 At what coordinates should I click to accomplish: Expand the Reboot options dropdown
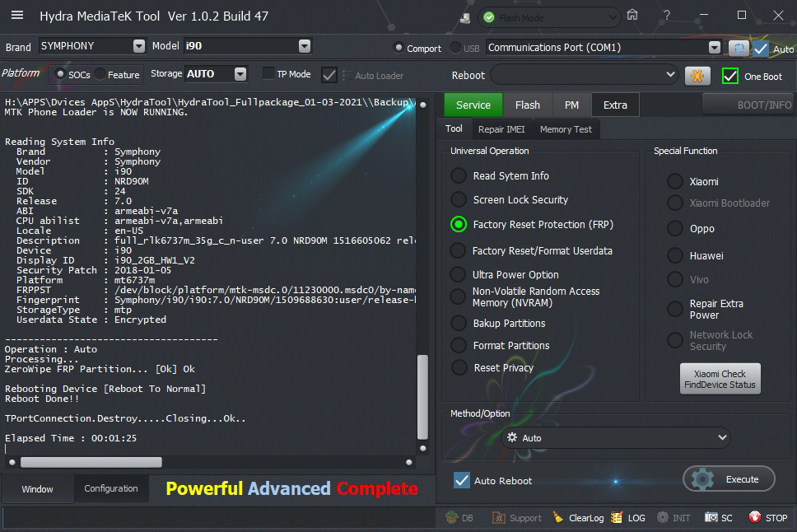(670, 75)
